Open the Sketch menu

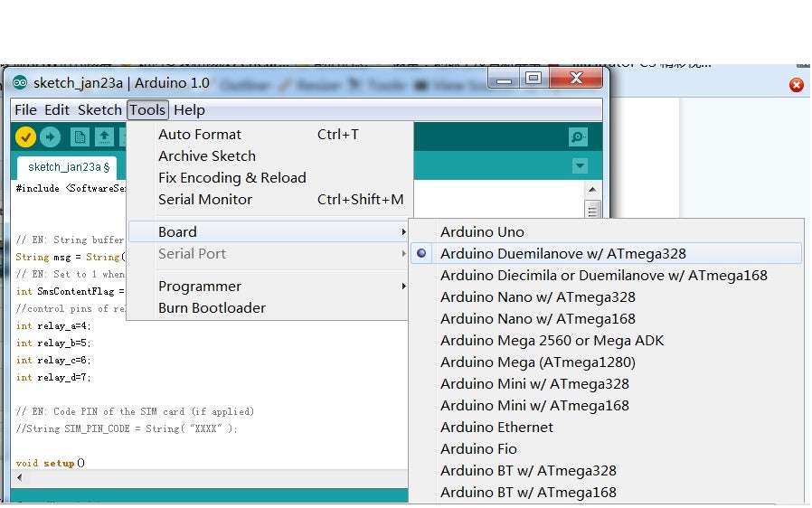[99, 110]
